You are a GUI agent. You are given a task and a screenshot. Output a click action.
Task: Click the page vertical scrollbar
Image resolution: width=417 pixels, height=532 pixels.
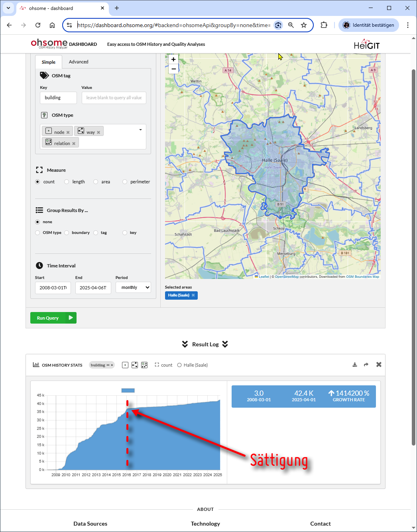(413, 257)
